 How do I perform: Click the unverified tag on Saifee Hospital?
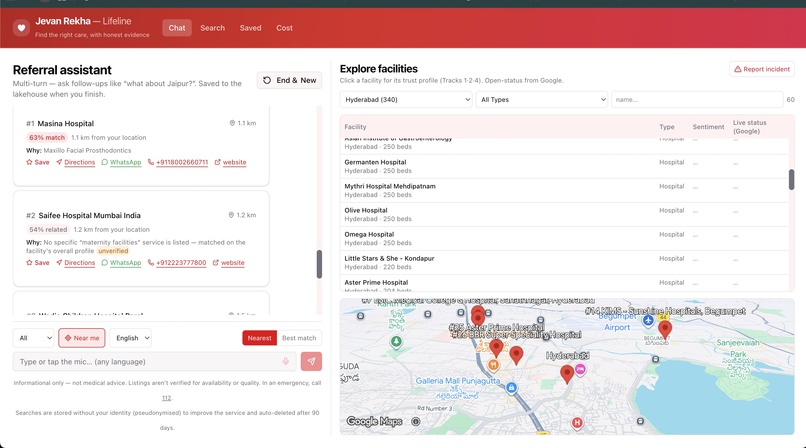113,251
